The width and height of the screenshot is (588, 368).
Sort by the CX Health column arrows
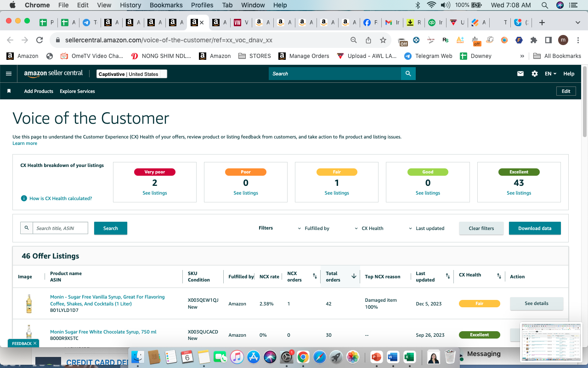[x=499, y=276]
